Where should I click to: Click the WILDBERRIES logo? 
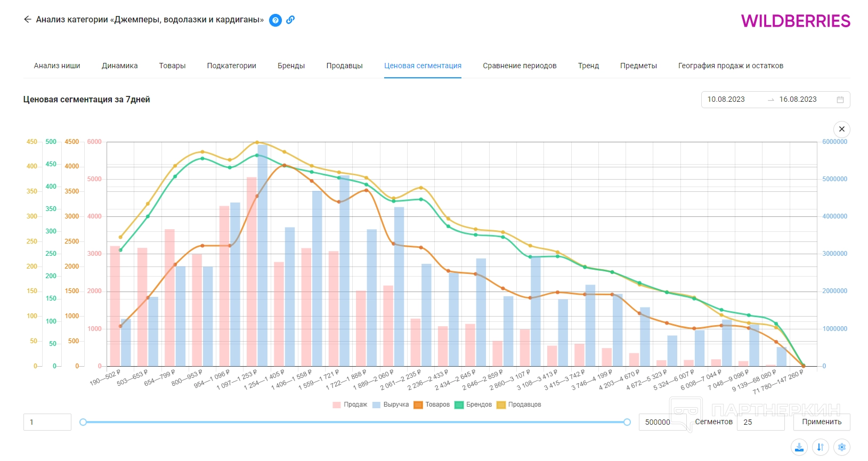point(796,21)
